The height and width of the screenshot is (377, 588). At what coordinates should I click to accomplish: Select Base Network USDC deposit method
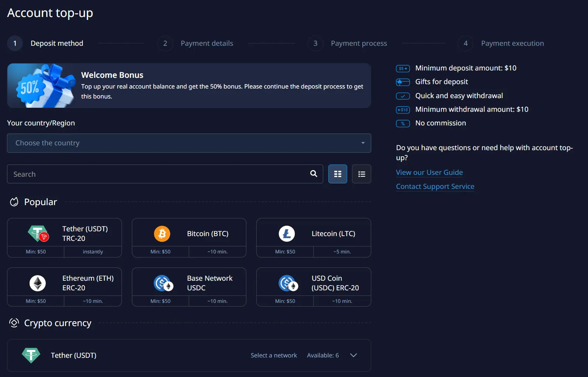click(189, 287)
